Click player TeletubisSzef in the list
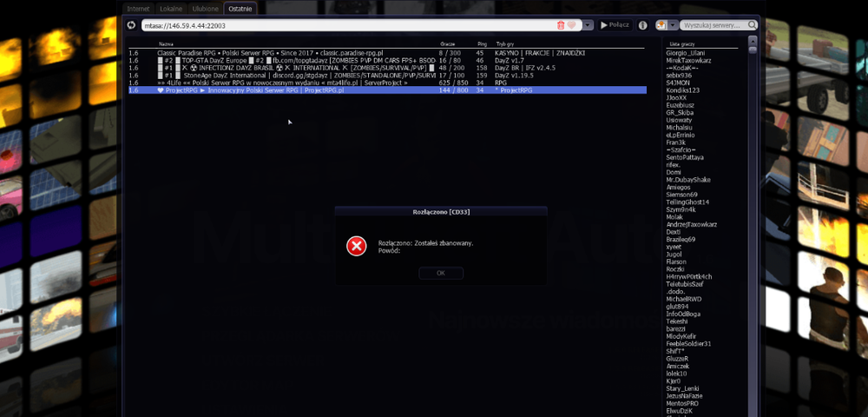 pos(685,284)
